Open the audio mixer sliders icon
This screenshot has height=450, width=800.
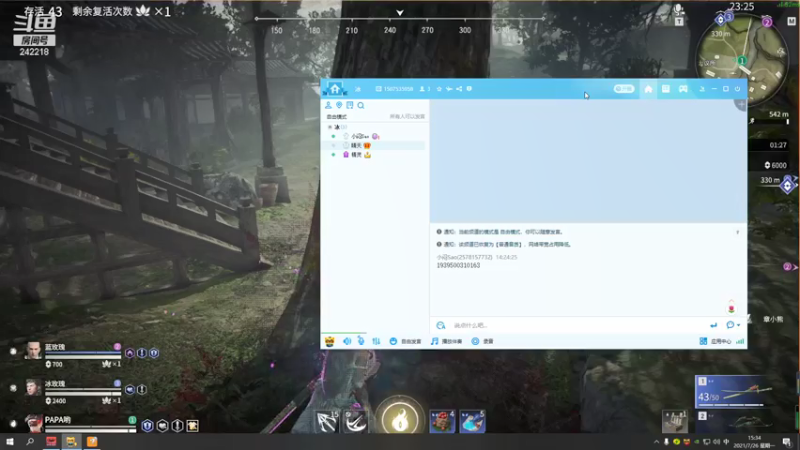[x=376, y=341]
